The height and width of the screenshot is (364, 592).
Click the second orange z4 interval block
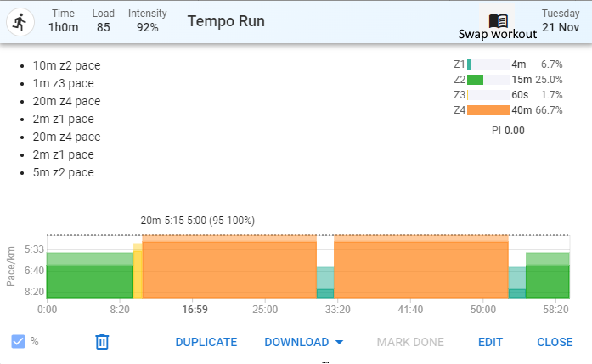tap(421, 266)
